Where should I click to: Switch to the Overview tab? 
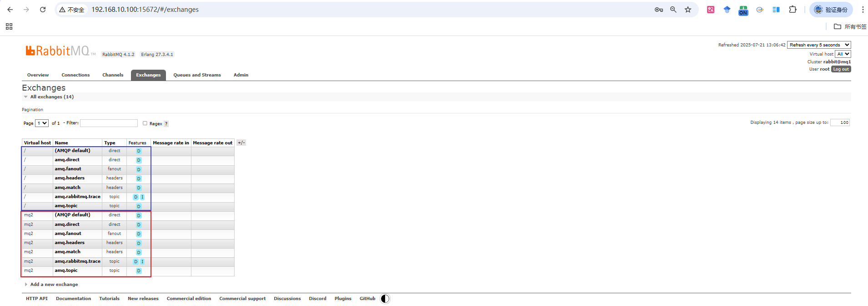[38, 75]
